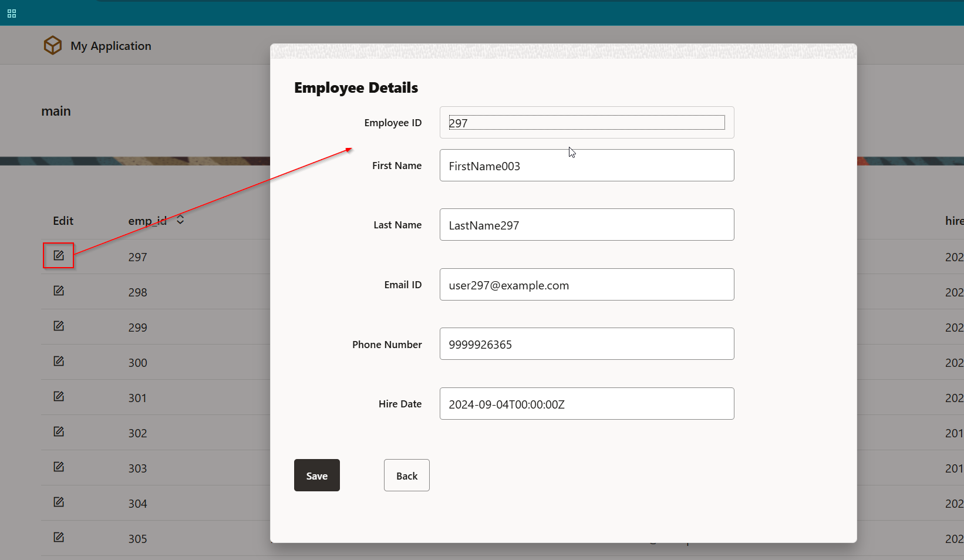Click the My Application cube logo

tap(53, 45)
